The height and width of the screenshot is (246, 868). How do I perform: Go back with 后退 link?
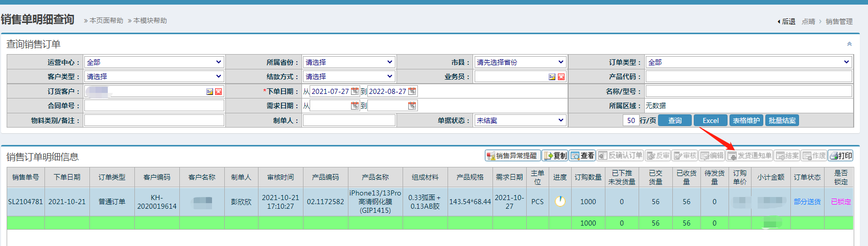787,21
